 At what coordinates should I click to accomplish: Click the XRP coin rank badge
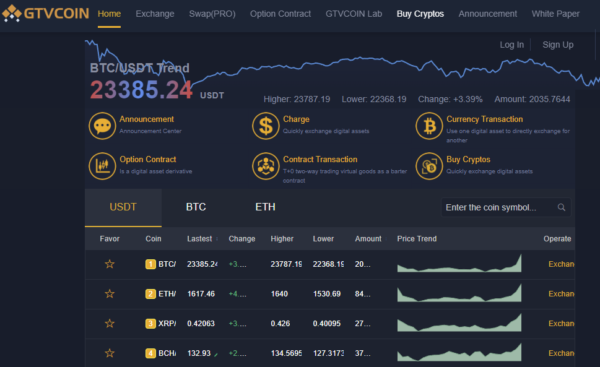coord(150,324)
